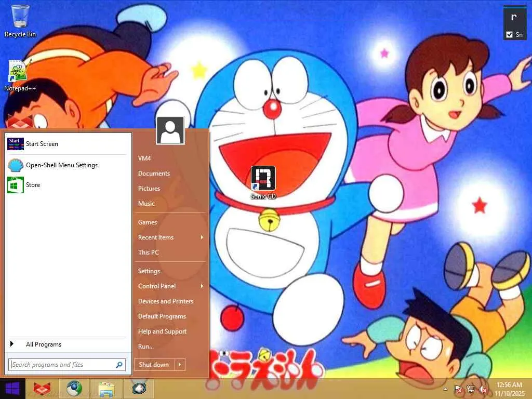Click the Windows Start button on taskbar
This screenshot has height=399, width=532.
pos(12,389)
